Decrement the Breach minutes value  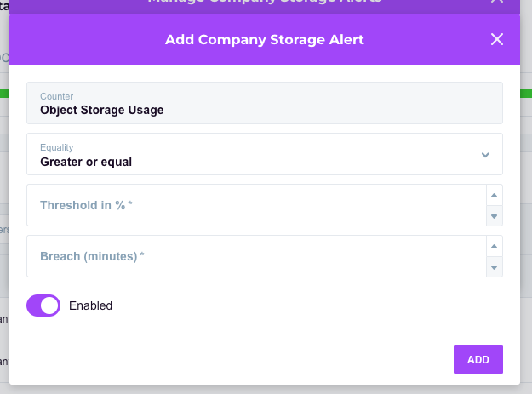tap(494, 267)
